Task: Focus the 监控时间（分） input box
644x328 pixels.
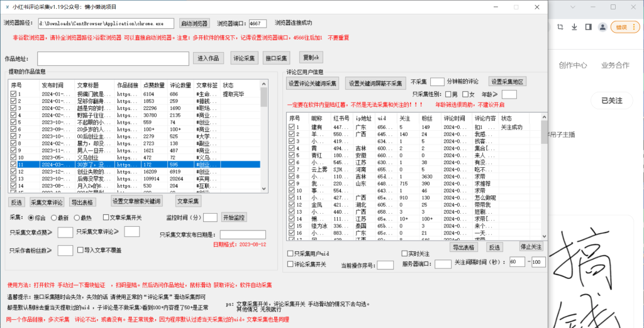Action: pos(210,217)
